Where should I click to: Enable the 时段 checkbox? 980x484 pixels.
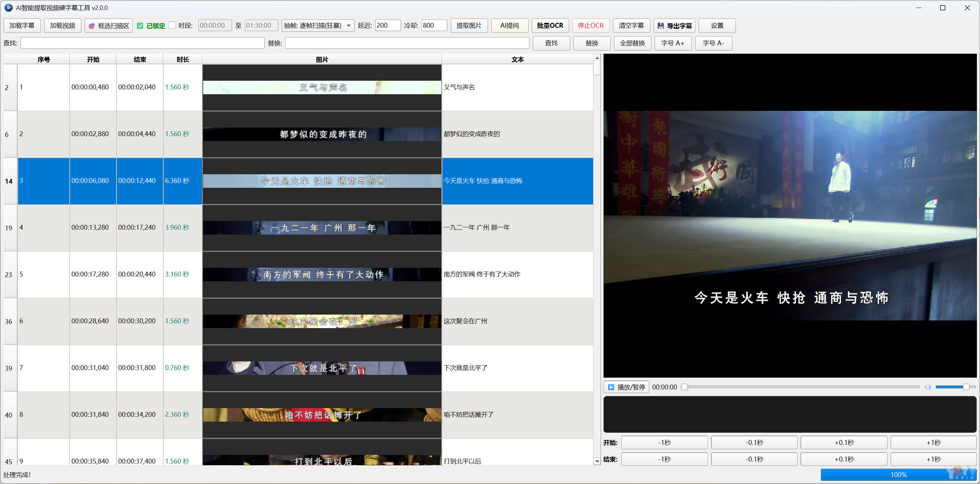pyautogui.click(x=172, y=25)
